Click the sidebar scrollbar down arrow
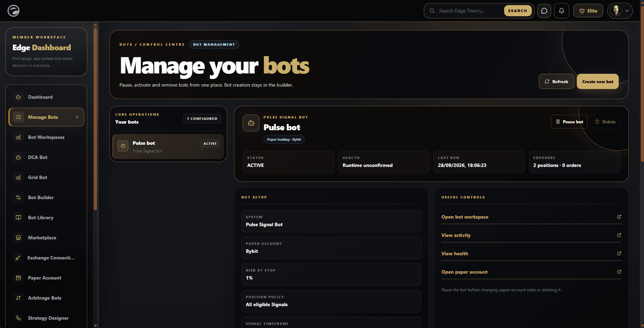This screenshot has width=644, height=328. tap(95, 326)
